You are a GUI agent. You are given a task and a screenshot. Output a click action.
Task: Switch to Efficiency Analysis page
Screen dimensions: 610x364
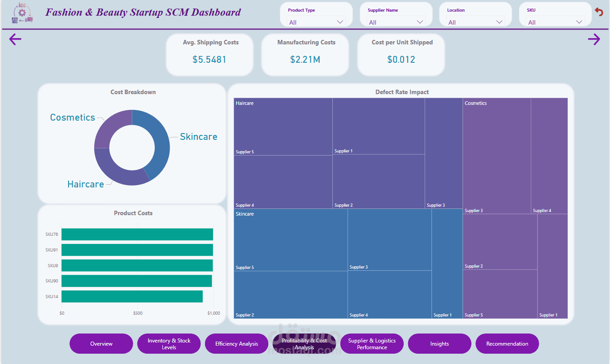click(x=237, y=344)
